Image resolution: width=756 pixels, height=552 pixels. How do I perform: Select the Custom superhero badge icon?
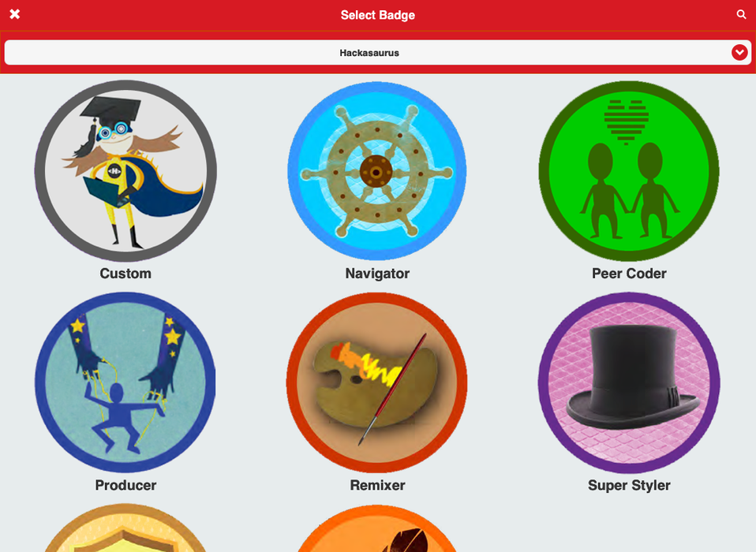pos(125,171)
